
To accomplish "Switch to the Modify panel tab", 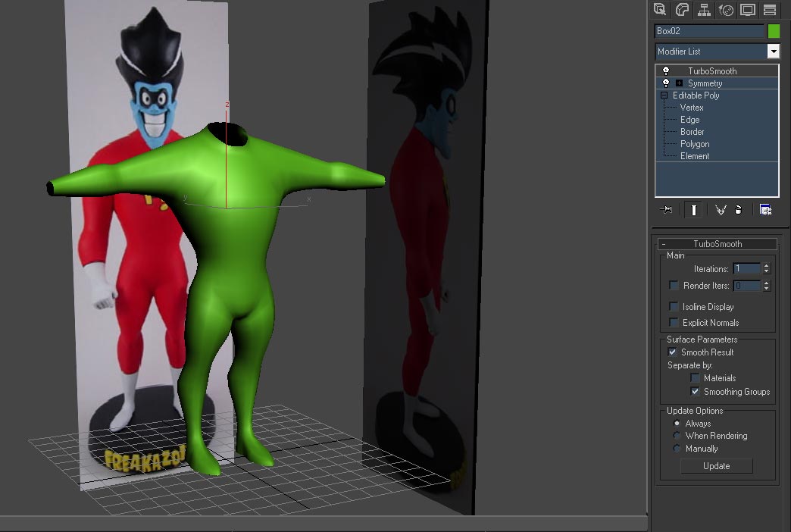I will point(682,10).
